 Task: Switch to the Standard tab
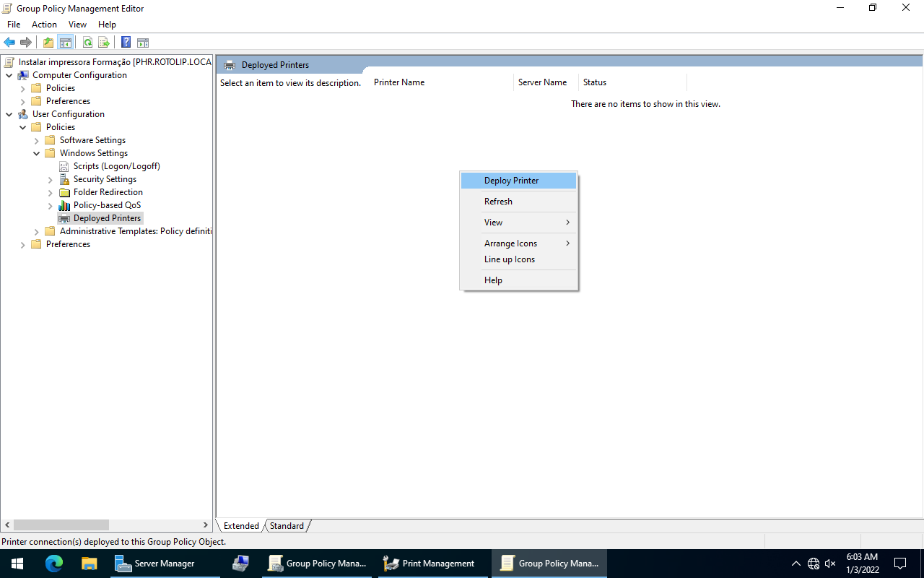(x=287, y=526)
